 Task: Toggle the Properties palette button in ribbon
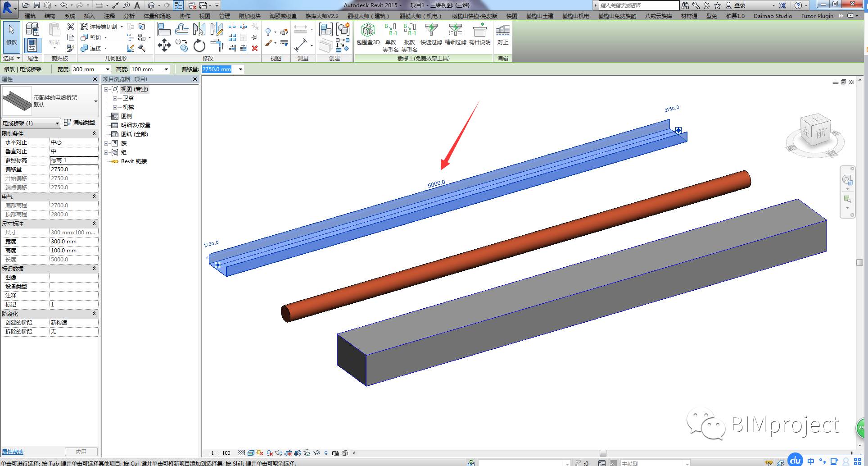click(32, 45)
